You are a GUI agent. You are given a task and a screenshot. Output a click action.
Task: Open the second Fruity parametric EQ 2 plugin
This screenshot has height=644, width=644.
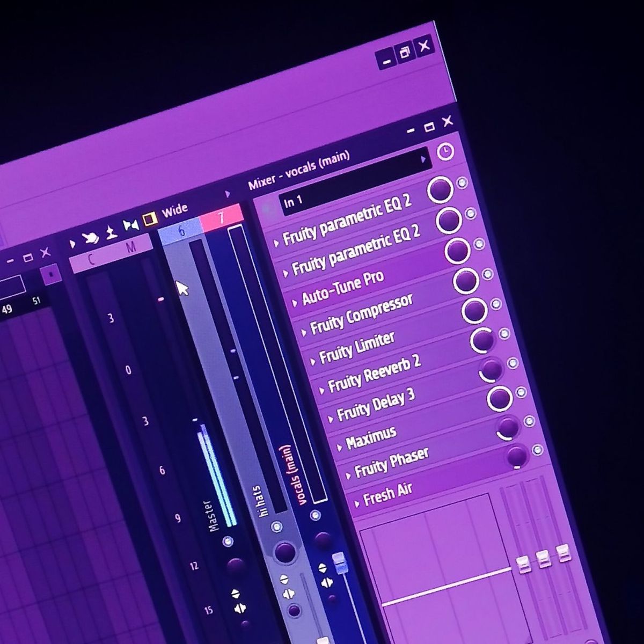pos(356,251)
